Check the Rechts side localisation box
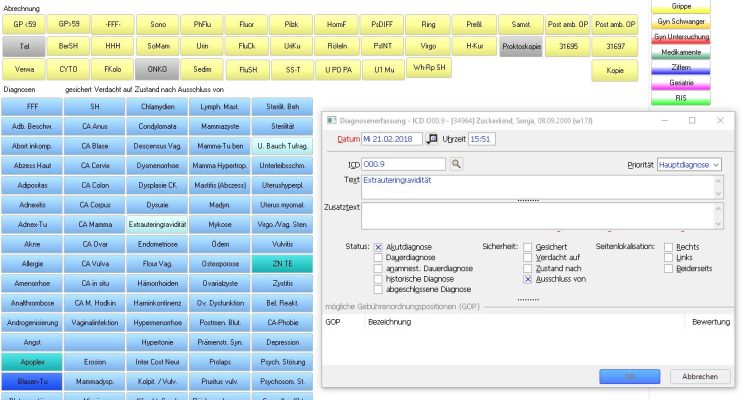 (x=669, y=247)
